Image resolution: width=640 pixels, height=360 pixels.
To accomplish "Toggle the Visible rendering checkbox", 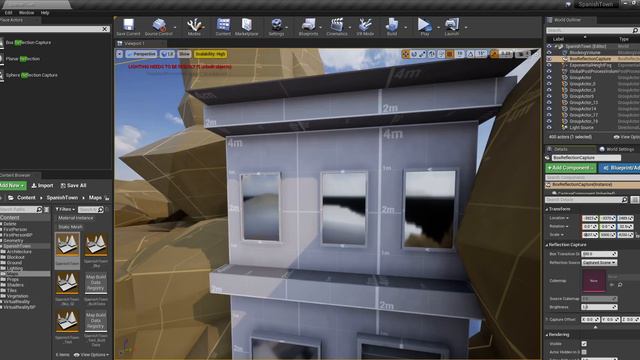I will click(x=584, y=344).
